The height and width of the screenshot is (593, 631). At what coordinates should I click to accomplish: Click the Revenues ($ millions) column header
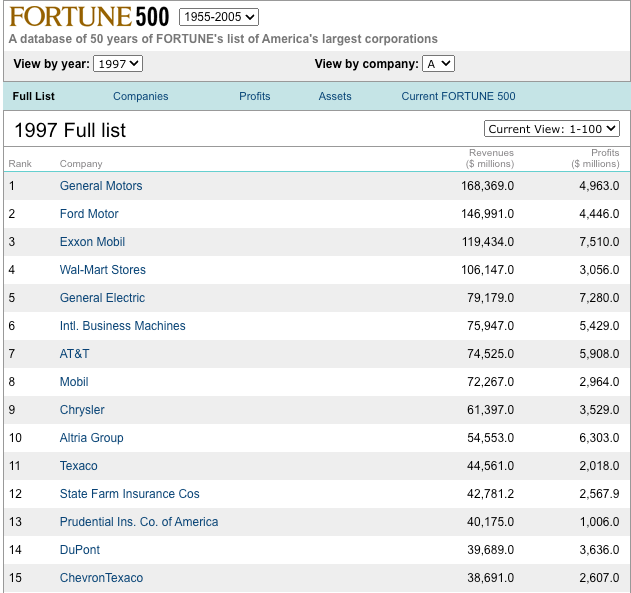click(x=490, y=158)
